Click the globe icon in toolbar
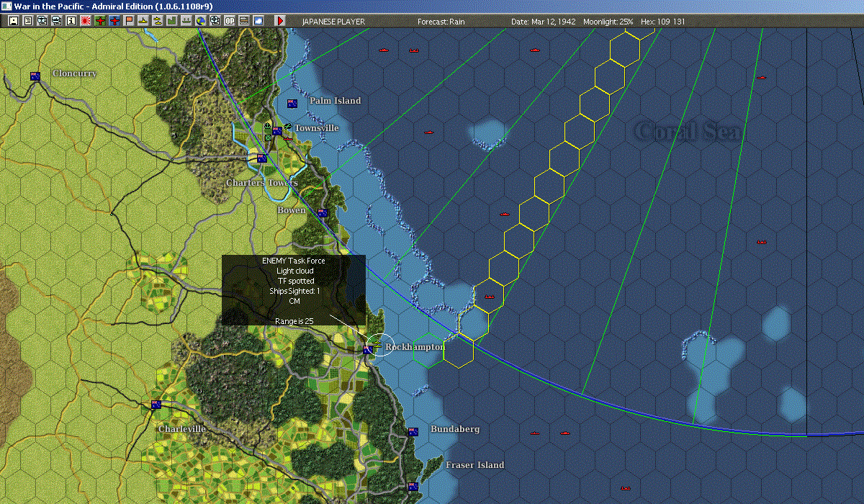864x504 pixels. point(200,21)
